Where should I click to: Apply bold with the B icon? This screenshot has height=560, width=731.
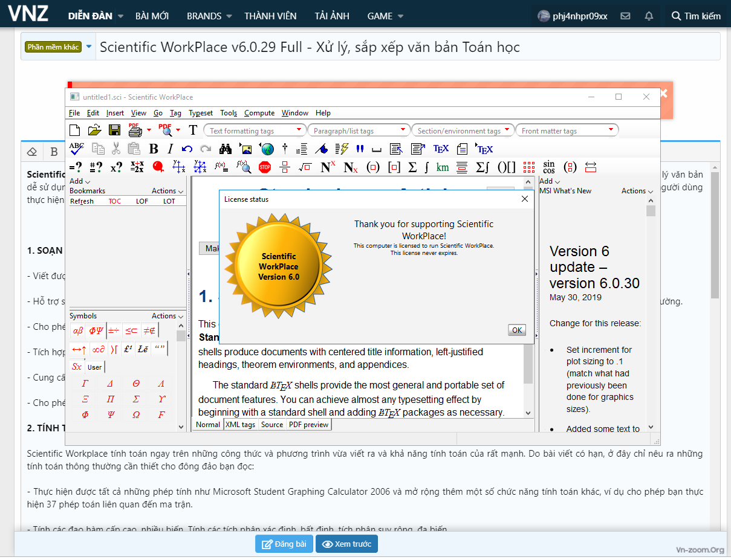coord(154,149)
